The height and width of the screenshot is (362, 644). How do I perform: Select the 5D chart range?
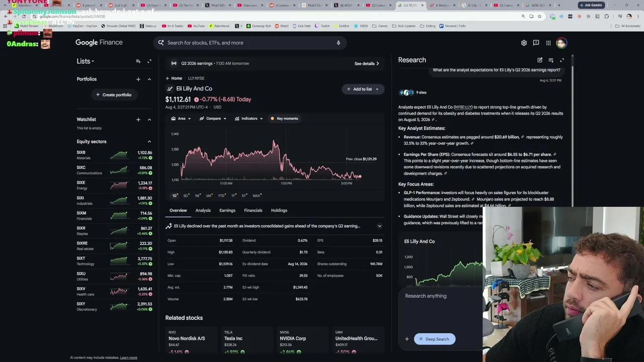tap(186, 196)
